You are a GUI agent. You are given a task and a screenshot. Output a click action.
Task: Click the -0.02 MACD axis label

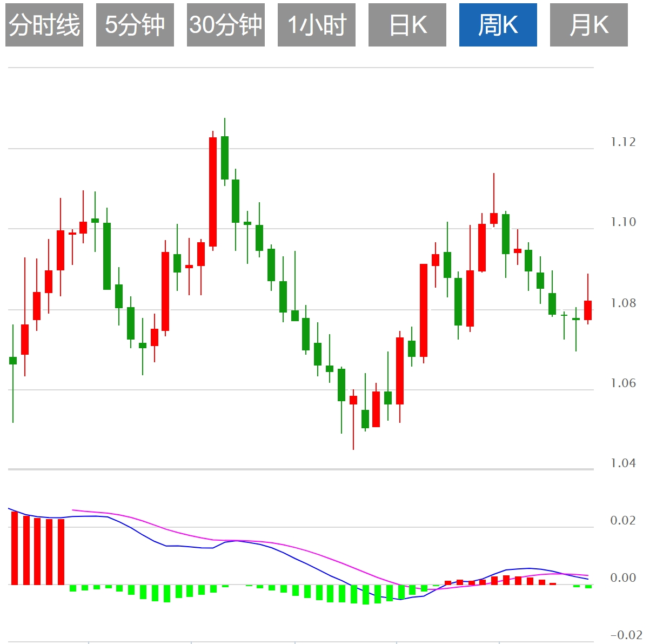[x=626, y=635]
